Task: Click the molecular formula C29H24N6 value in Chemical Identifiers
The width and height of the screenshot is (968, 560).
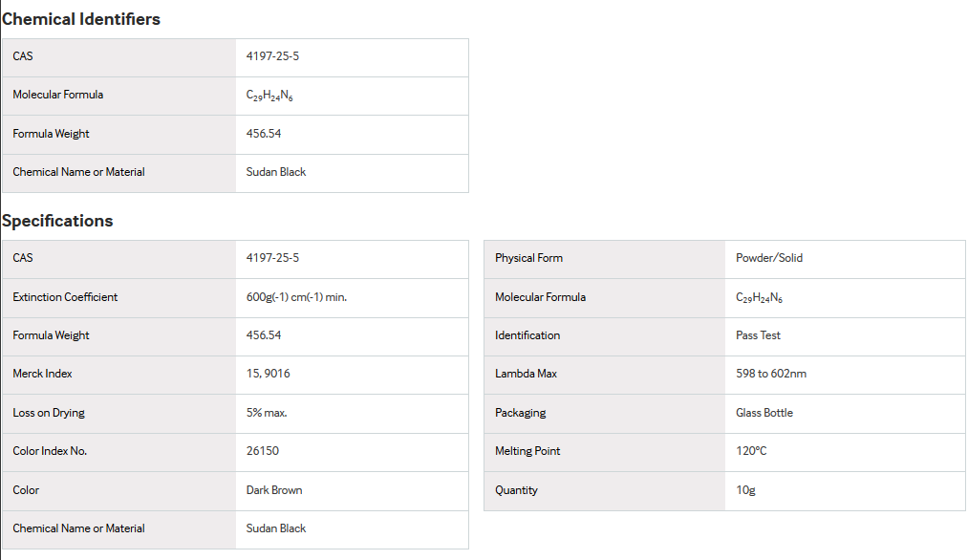Action: tap(269, 95)
